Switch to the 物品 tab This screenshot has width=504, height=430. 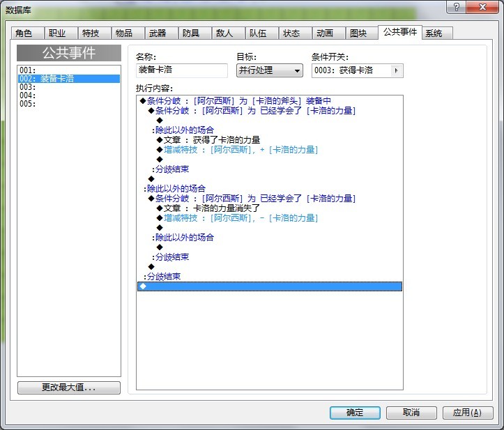[128, 33]
